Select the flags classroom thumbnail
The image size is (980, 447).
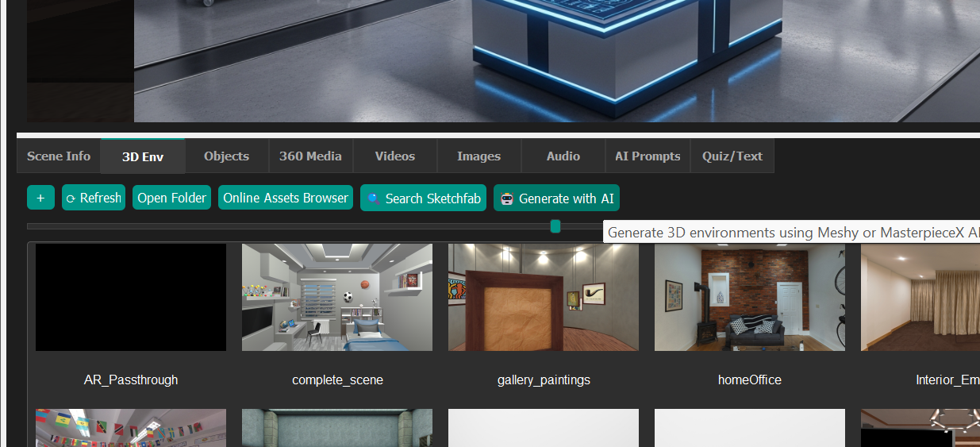click(131, 428)
